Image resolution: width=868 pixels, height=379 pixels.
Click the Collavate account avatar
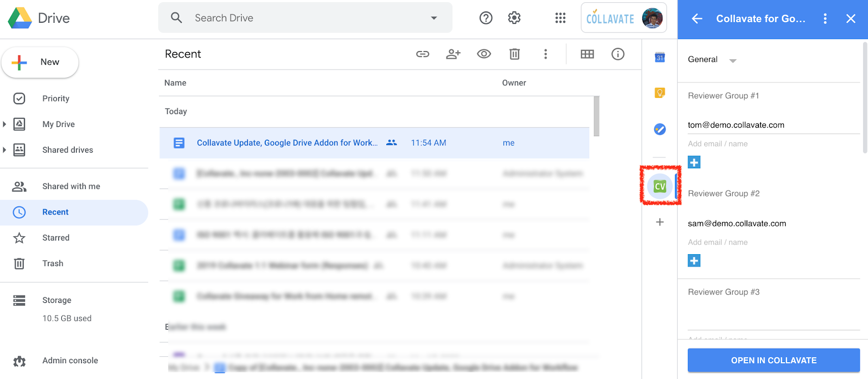point(652,18)
